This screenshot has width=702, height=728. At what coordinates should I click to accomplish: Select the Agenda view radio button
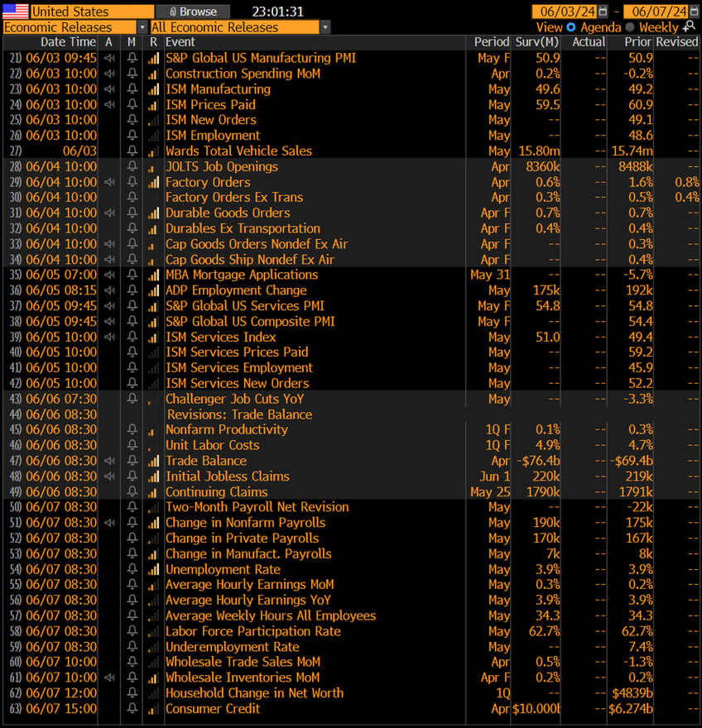pos(571,27)
